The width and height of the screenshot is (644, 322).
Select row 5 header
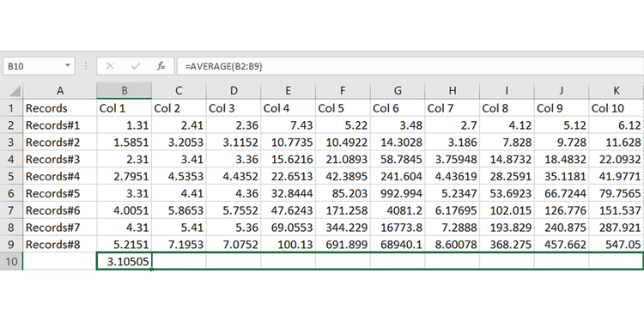click(11, 176)
